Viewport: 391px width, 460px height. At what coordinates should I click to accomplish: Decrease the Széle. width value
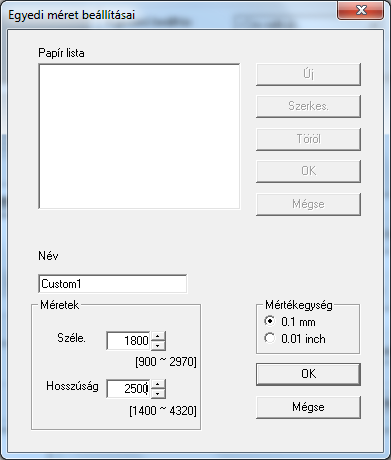tap(158, 345)
